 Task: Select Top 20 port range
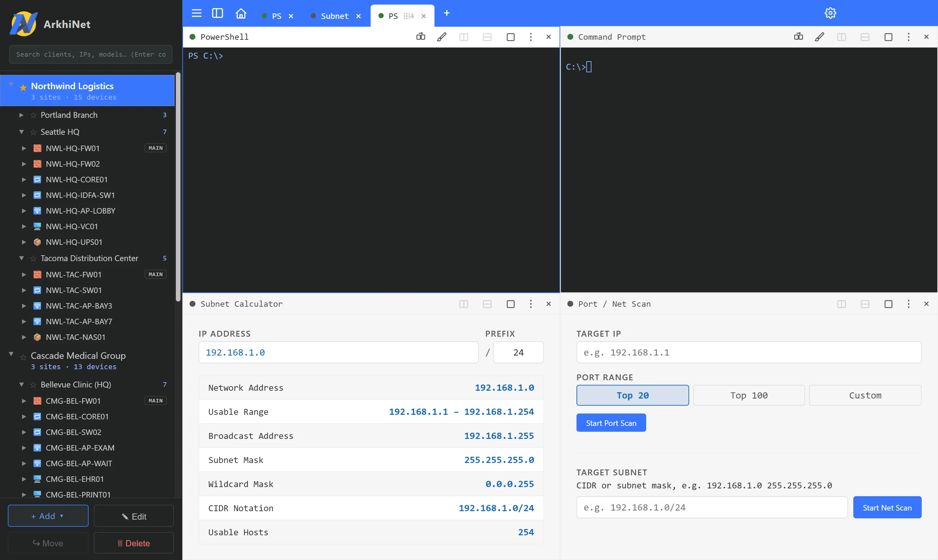(x=632, y=395)
